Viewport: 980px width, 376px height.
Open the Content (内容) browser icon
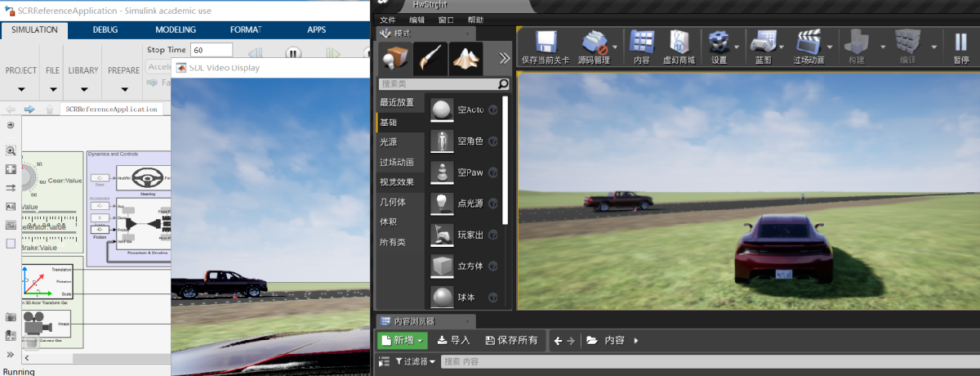(x=642, y=42)
